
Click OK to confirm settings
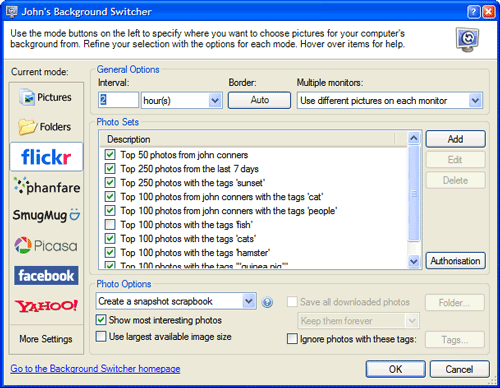(x=396, y=369)
